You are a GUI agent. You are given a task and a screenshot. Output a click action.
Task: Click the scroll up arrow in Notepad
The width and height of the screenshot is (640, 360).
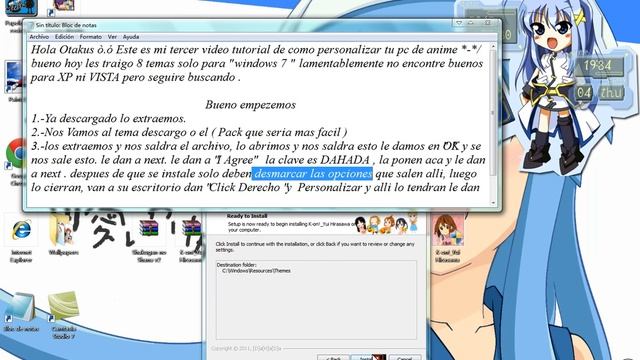(x=493, y=47)
